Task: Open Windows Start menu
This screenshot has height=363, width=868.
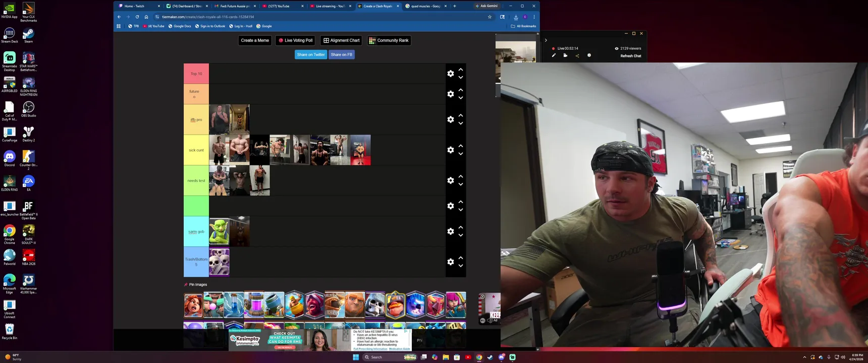Action: point(356,357)
